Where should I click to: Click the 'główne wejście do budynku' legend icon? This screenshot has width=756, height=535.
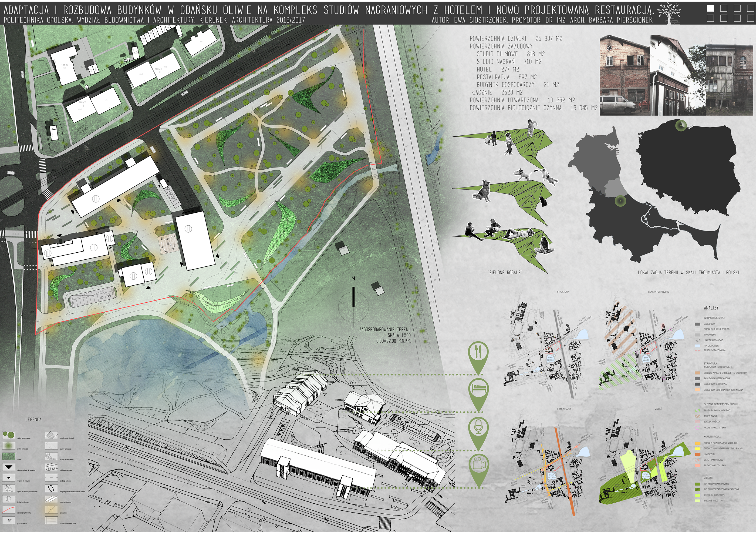(9, 467)
